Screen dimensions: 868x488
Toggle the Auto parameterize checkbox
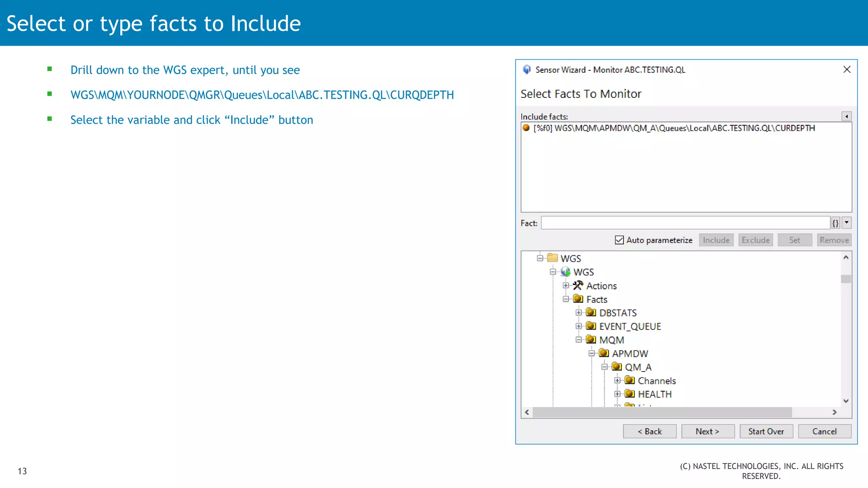619,240
